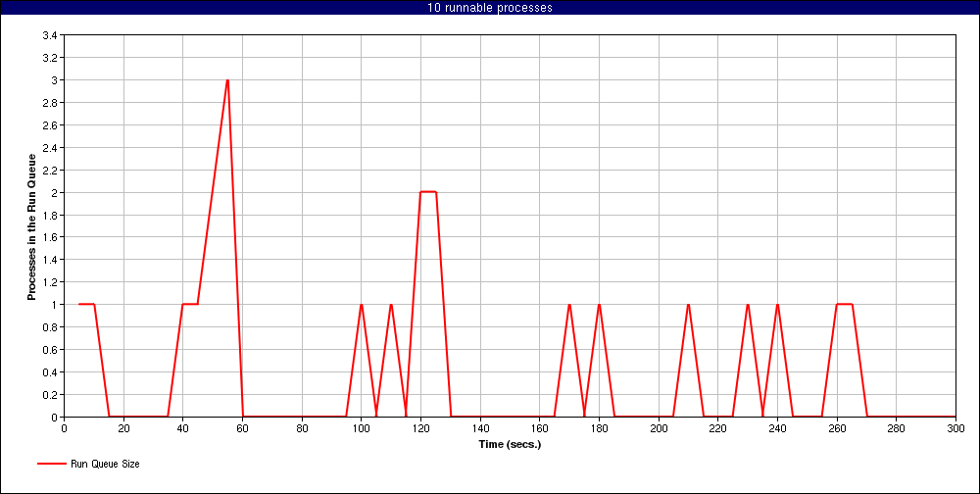Click the x-axis label '300'
Screen dimensions: 980x494
pos(955,428)
